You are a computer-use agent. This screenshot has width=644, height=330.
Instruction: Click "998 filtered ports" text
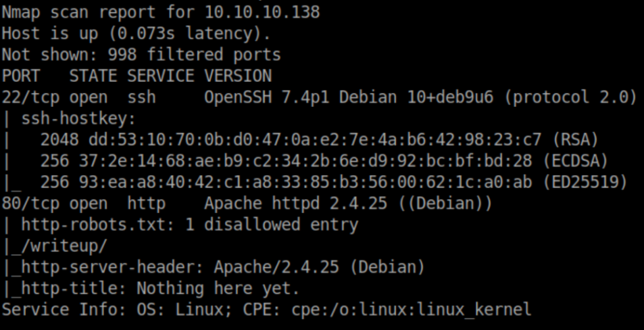pyautogui.click(x=193, y=54)
